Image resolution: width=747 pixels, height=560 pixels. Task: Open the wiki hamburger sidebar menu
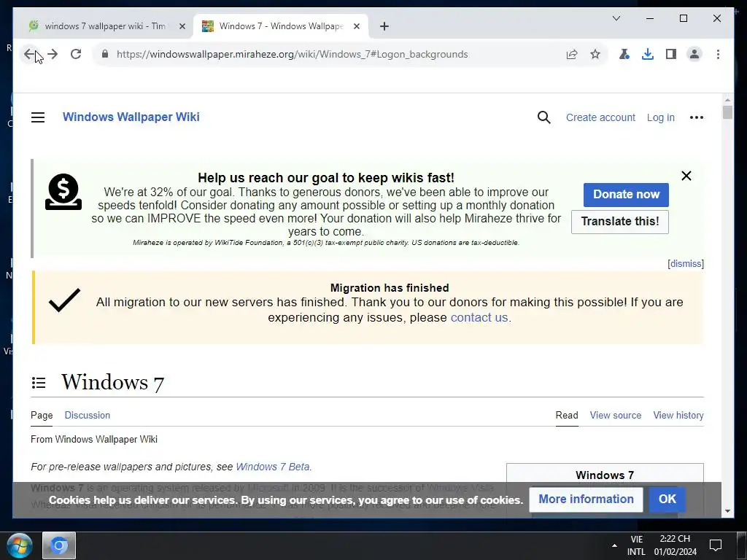(x=38, y=117)
